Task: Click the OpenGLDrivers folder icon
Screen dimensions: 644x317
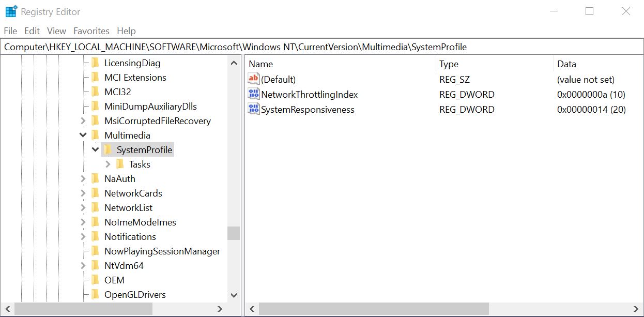Action: coord(95,294)
